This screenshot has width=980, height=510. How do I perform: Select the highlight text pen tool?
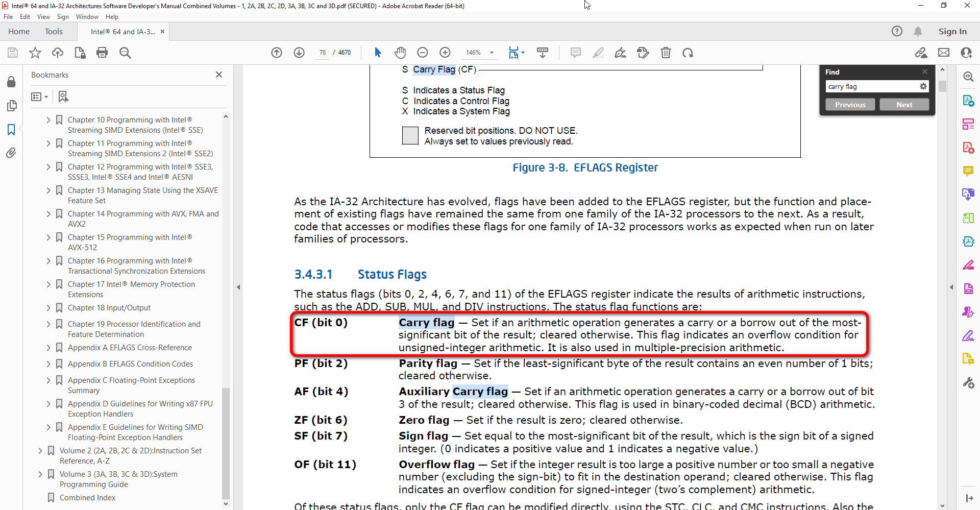[598, 53]
